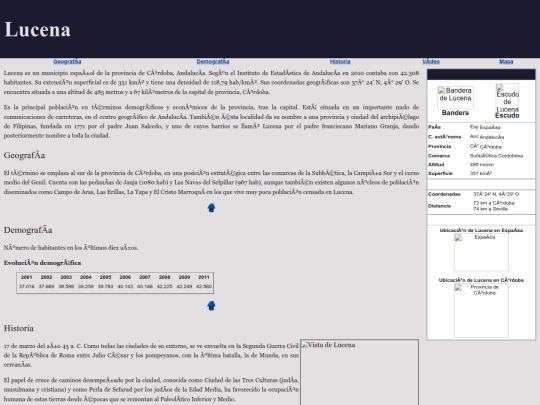
Task: Click the Bandera de Lucena image
Action: tap(455, 97)
